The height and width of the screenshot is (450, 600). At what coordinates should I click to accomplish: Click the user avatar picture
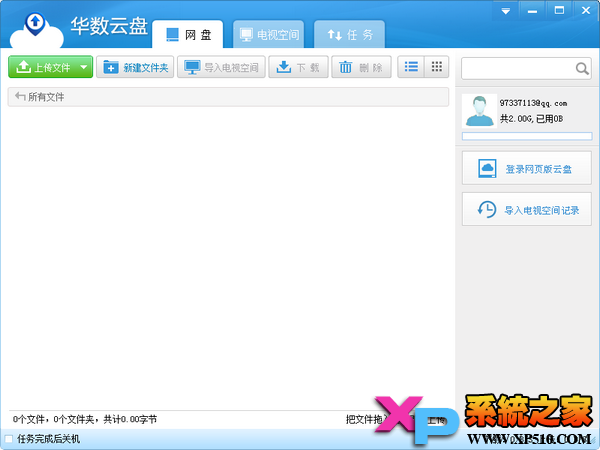click(x=479, y=111)
